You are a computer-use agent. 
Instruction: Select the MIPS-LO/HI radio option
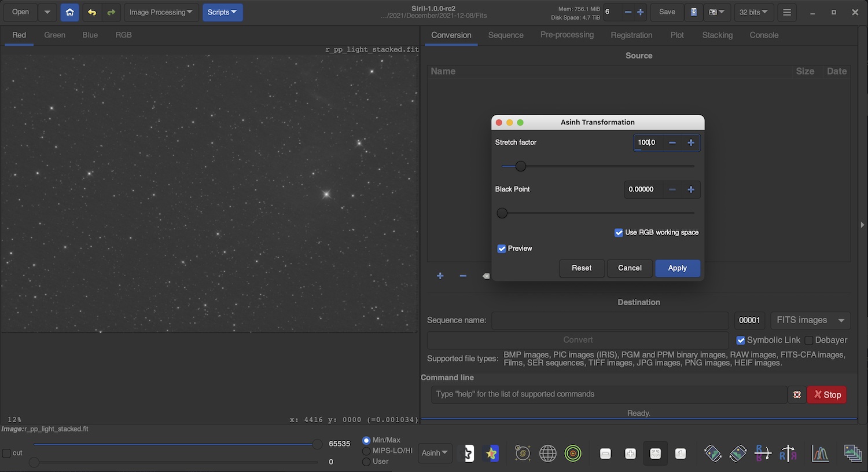[366, 451]
